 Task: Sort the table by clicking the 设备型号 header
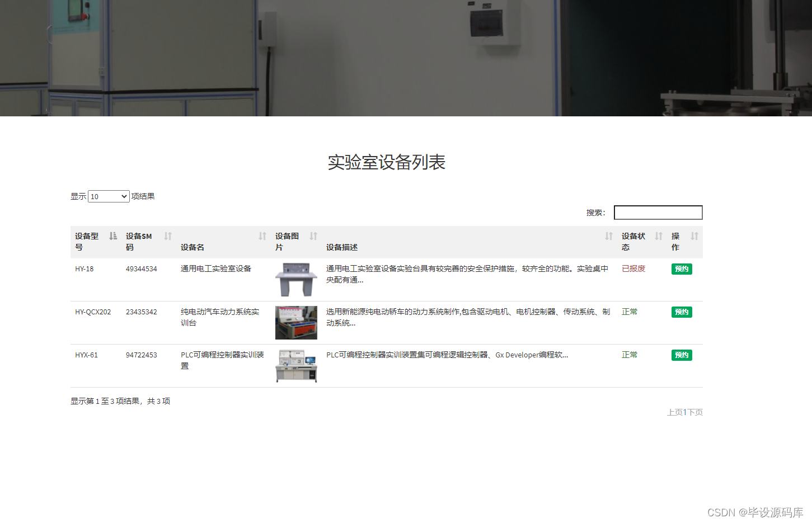[86, 241]
